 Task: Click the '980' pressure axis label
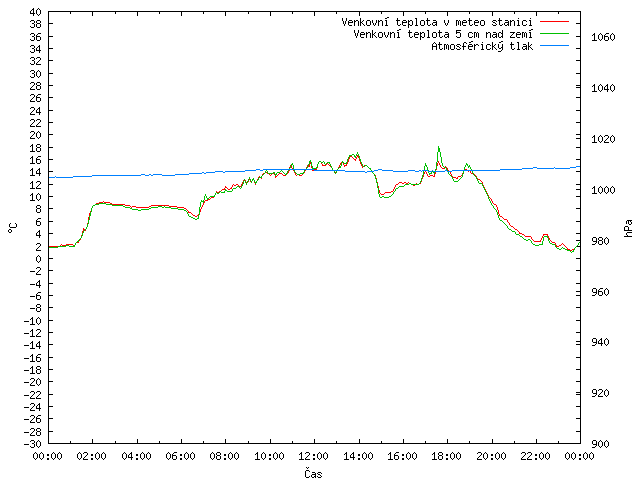(x=600, y=241)
